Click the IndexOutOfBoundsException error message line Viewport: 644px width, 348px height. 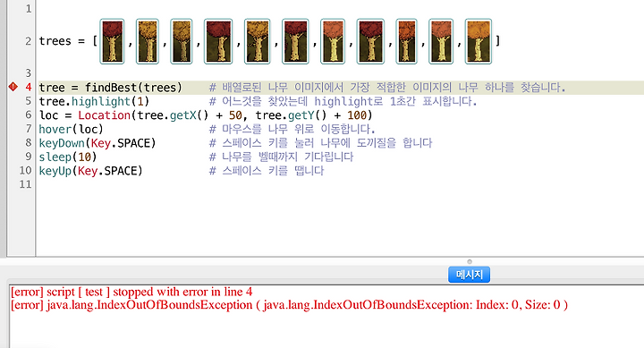pos(289,305)
